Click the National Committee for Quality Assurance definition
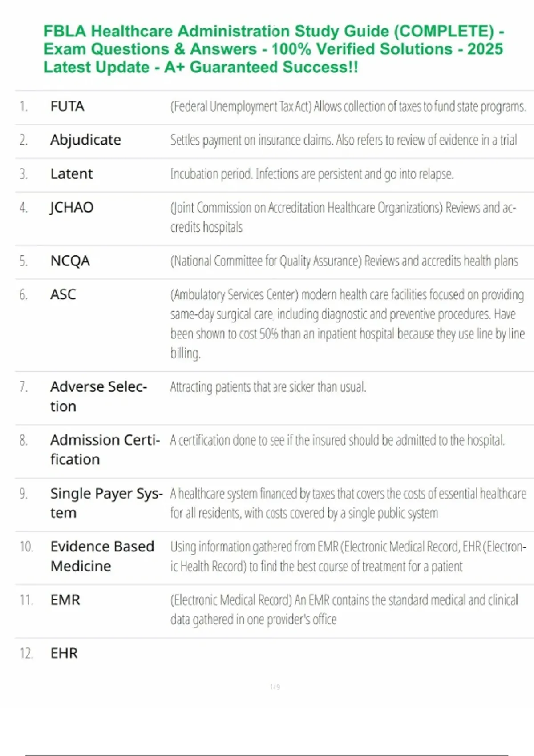The image size is (534, 756). [344, 261]
